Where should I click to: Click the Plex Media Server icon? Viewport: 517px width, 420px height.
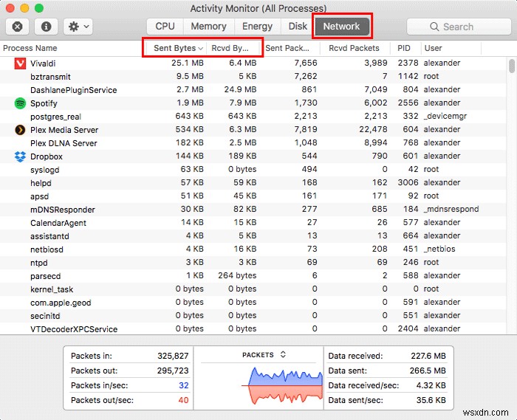tap(20, 130)
